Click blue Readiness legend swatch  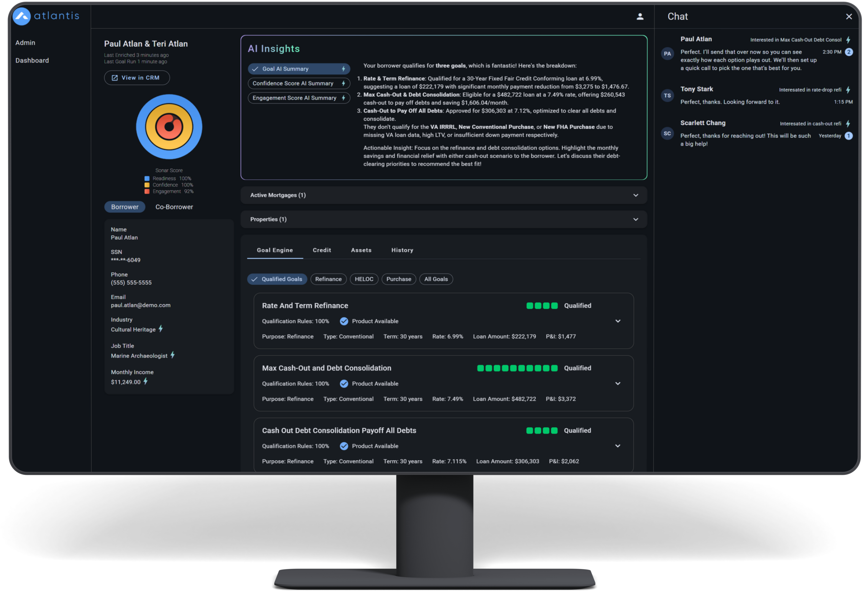[147, 178]
